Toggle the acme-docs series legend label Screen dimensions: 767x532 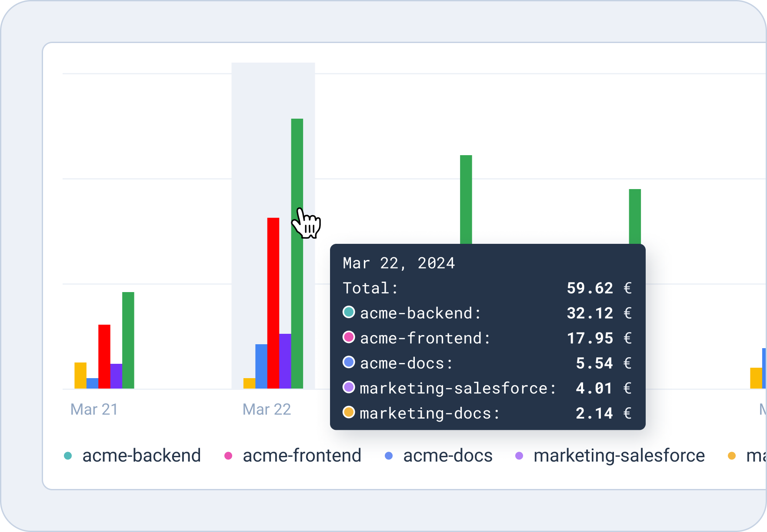tap(447, 456)
